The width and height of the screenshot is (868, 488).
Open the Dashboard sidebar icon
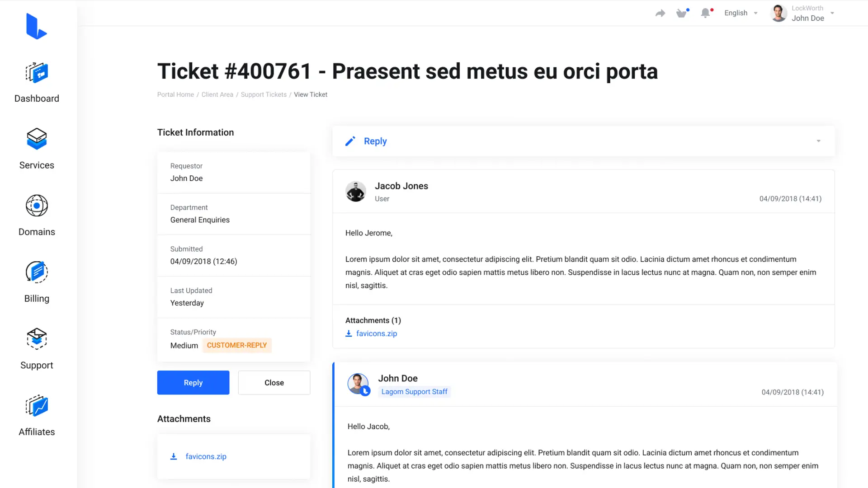(37, 73)
